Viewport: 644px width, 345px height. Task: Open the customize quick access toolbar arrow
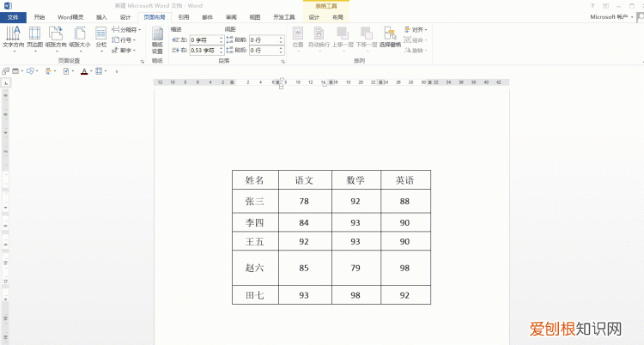[x=117, y=71]
